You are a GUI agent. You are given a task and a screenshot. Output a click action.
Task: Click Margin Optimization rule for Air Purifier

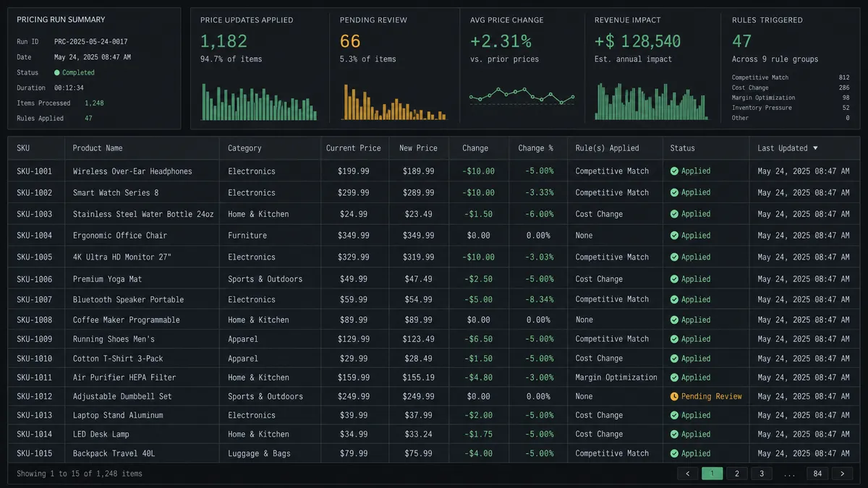coord(616,377)
